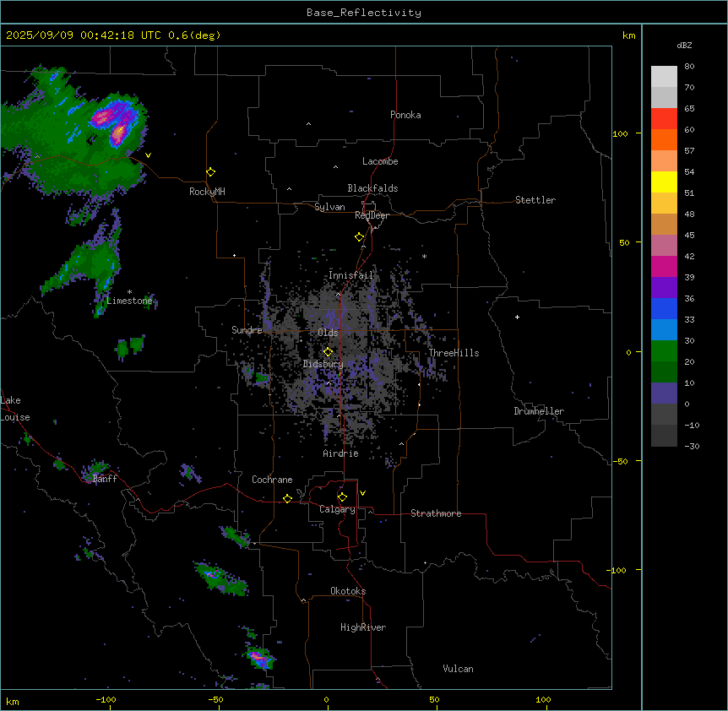The width and height of the screenshot is (728, 711).
Task: Click the Didsbury label
Action: [x=323, y=364]
